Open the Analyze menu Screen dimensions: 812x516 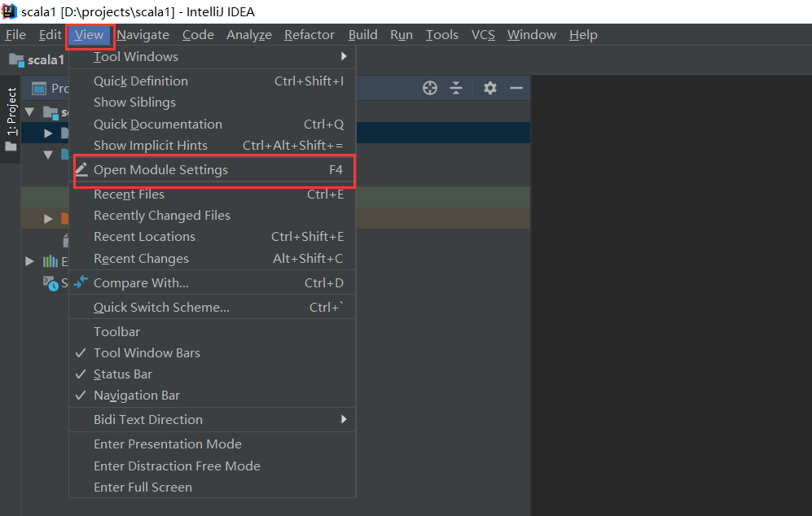coord(249,35)
